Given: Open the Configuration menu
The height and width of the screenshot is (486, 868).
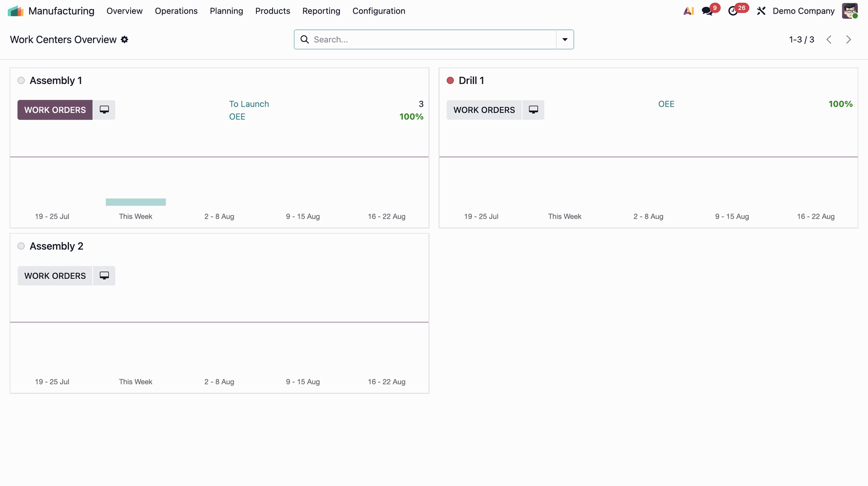Looking at the screenshot, I should (x=379, y=11).
